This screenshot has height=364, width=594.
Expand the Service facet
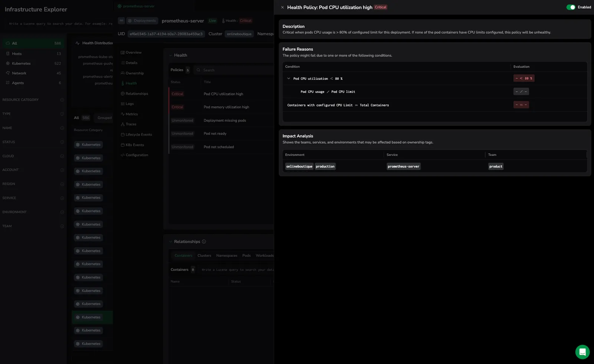(x=62, y=198)
